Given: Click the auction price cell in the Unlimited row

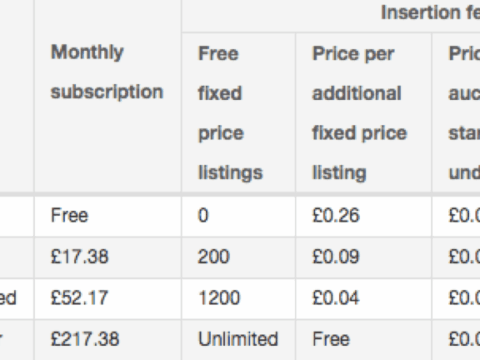Looking at the screenshot, I should tap(464, 339).
